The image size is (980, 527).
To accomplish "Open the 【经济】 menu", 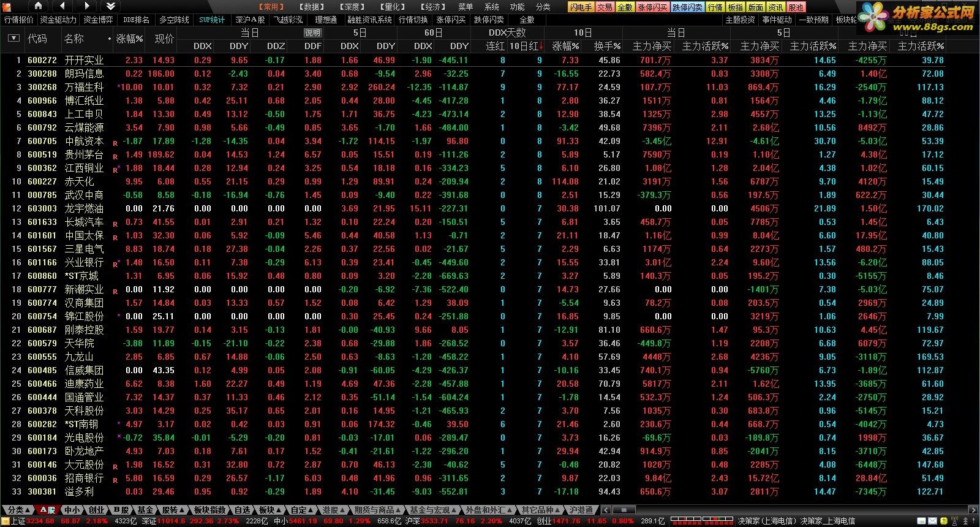I will pyautogui.click(x=433, y=7).
